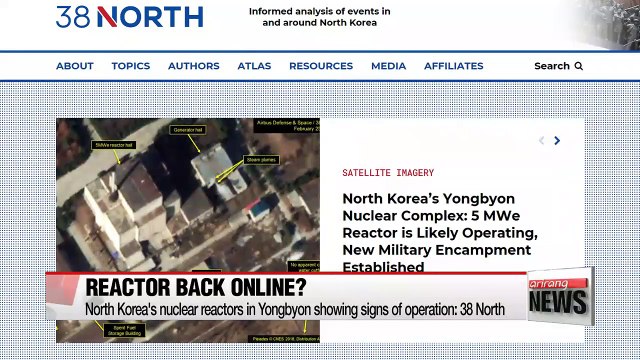This screenshot has width=640, height=360.
Task: Click the 'REACTOR BACK ONLINE?' banner headline
Action: tap(196, 287)
